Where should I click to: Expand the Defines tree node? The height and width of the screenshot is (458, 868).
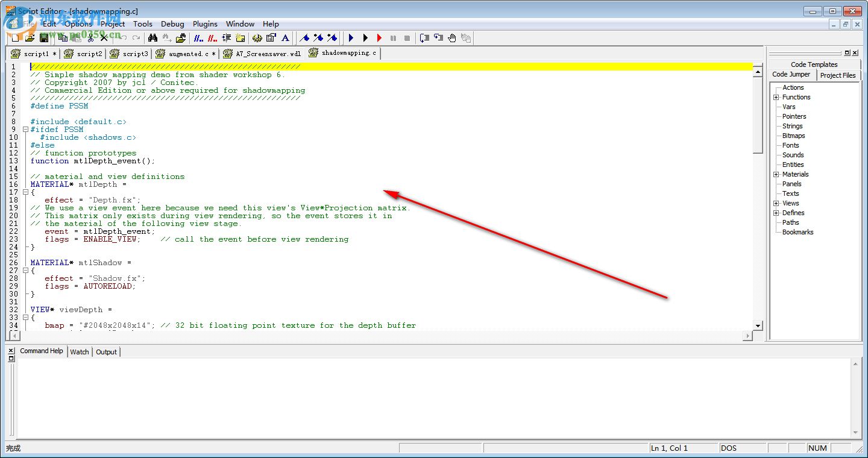click(x=776, y=213)
